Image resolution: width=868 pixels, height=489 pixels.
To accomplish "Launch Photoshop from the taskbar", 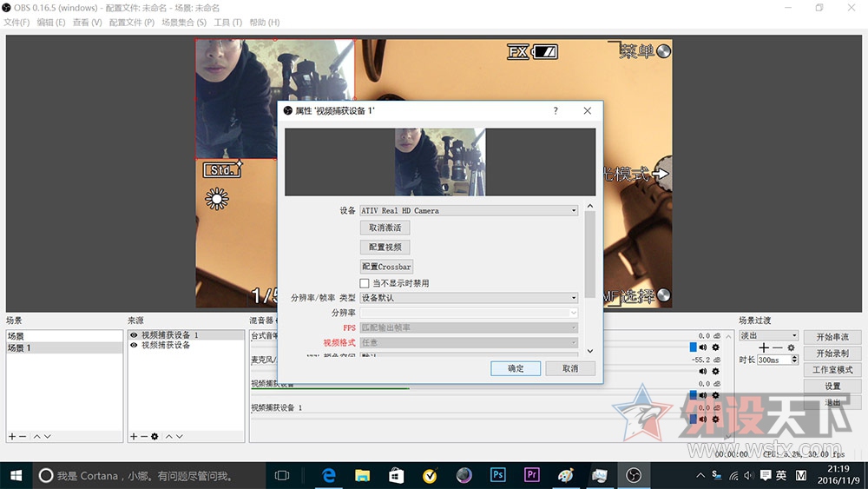I will (x=497, y=475).
